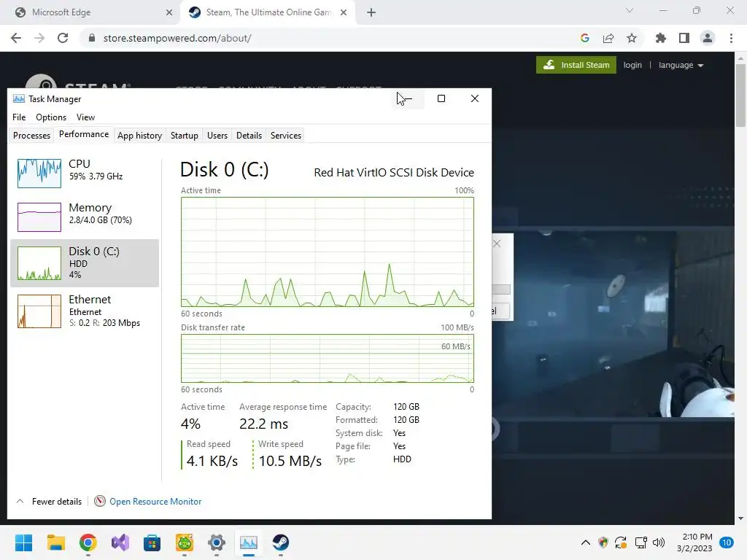Screen dimensions: 747x560
Task: Go back in the browser
Action: point(16,38)
